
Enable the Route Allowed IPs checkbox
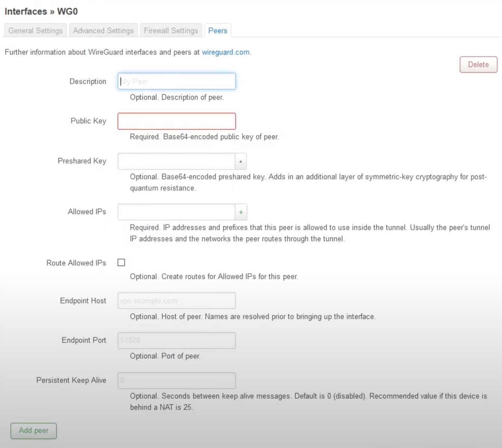click(x=121, y=262)
